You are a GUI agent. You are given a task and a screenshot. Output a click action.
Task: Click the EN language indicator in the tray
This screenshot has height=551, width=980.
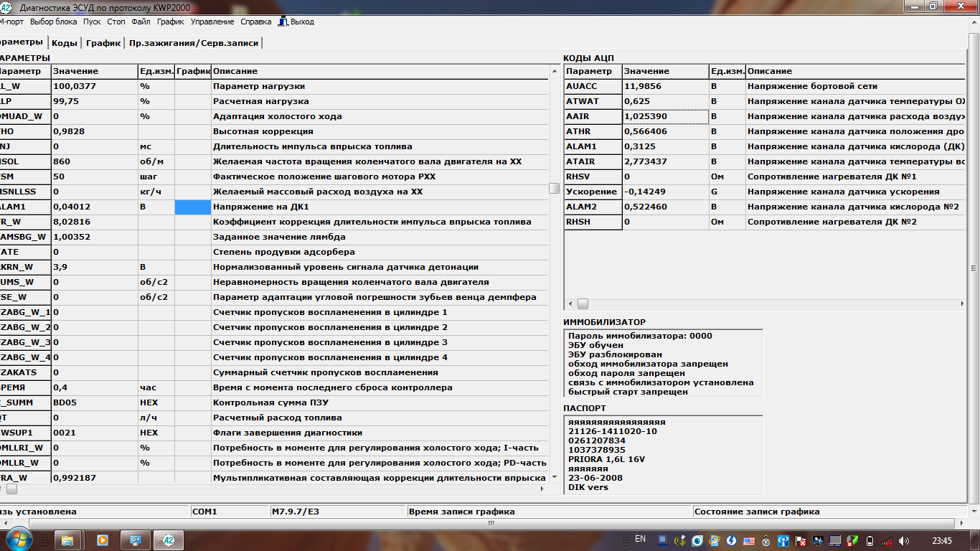[x=640, y=539]
